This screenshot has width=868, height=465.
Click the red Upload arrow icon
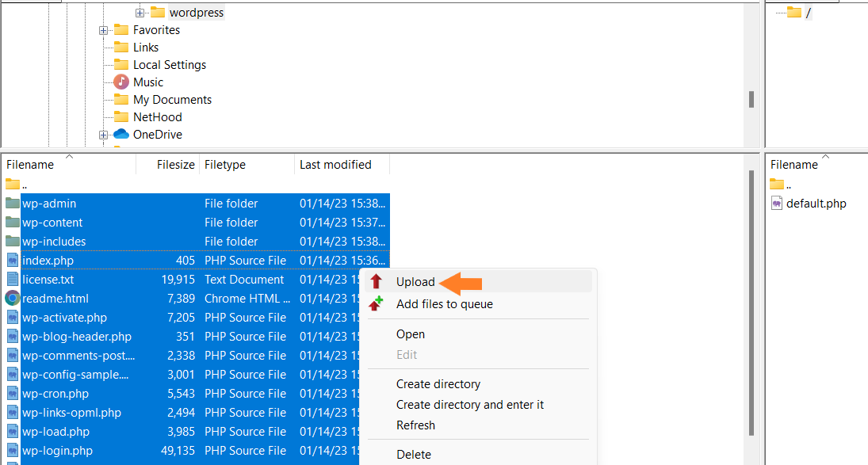[x=377, y=281]
